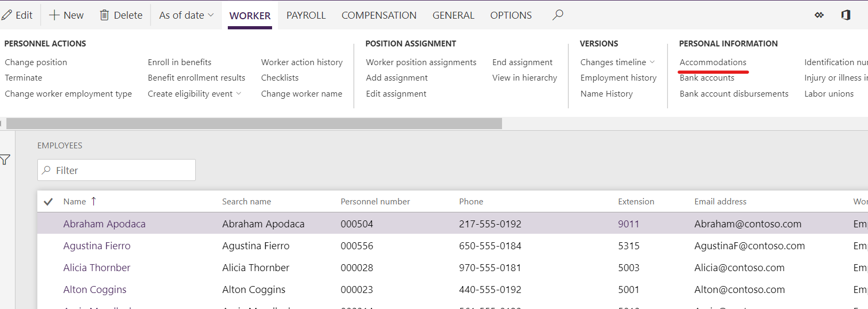Click Terminate action
This screenshot has width=868, height=309.
(x=23, y=77)
